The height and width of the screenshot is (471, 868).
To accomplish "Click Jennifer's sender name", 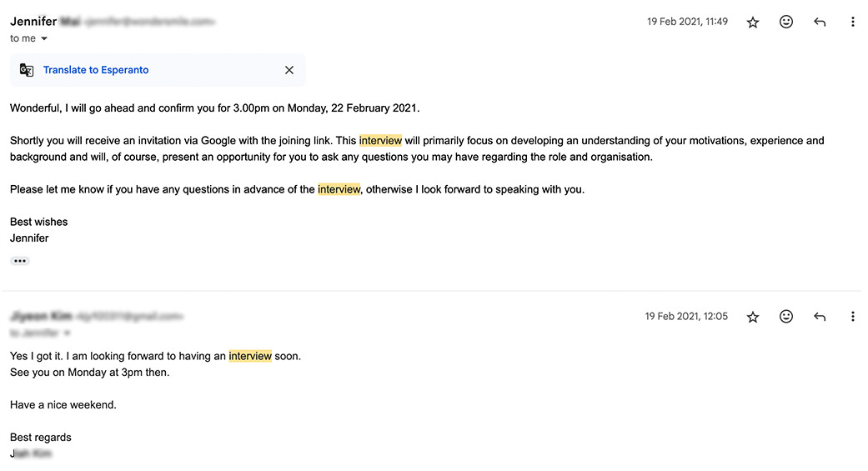I will (33, 22).
